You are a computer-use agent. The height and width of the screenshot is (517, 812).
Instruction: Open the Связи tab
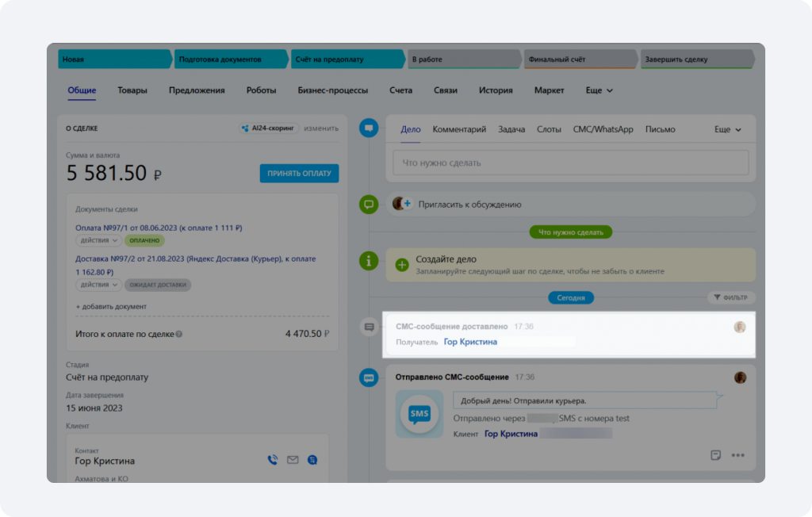446,90
